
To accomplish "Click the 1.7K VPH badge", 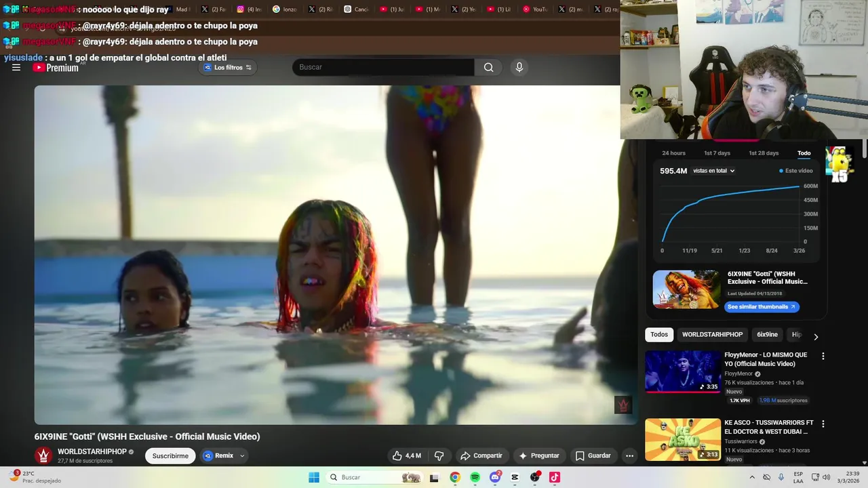I will 739,401.
